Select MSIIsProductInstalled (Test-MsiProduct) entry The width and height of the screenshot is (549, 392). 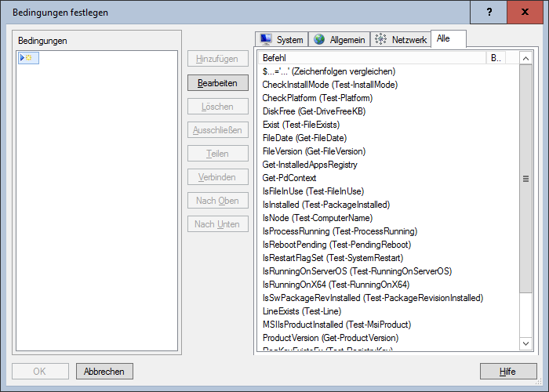point(336,325)
